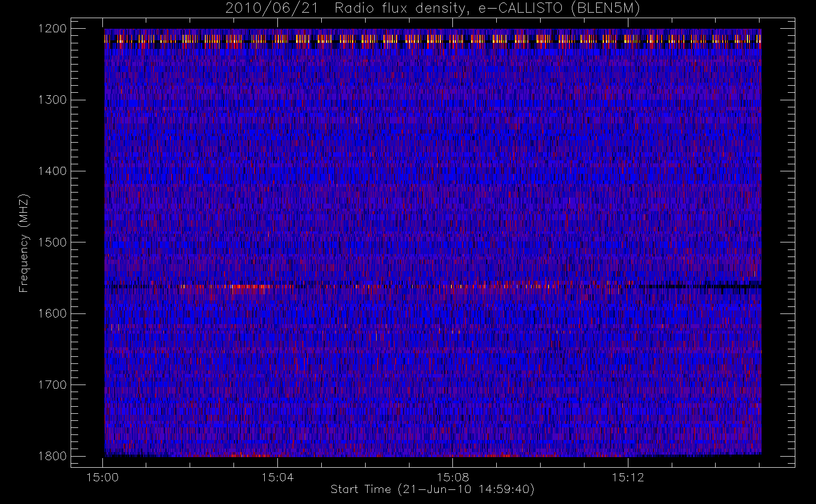Image resolution: width=816 pixels, height=504 pixels.
Task: Click the 1600 frequency tick label
Action: [52, 313]
